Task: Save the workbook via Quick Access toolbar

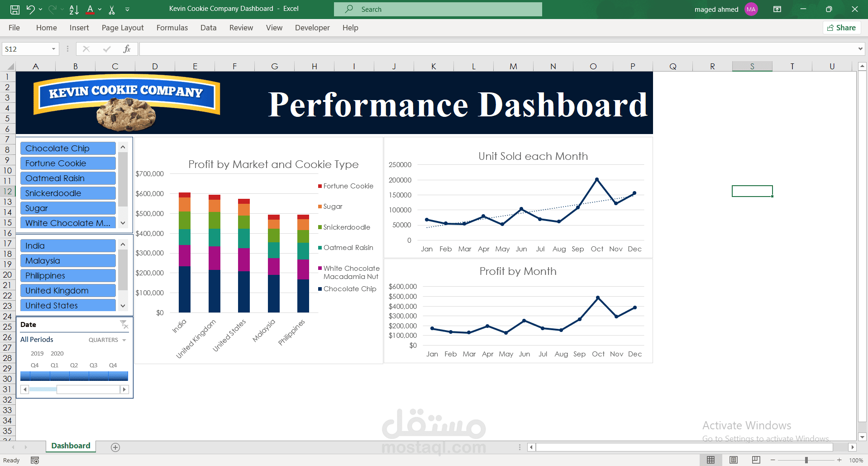Action: (14, 9)
